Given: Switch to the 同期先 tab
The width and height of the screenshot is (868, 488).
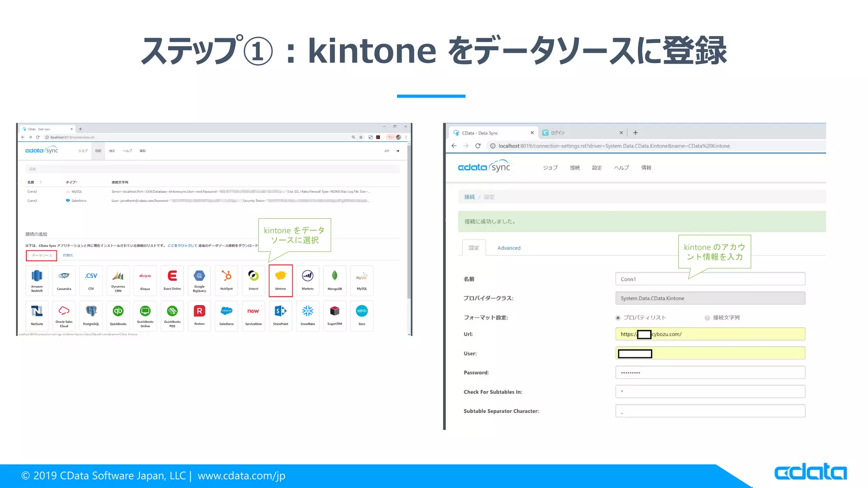Looking at the screenshot, I should [68, 255].
